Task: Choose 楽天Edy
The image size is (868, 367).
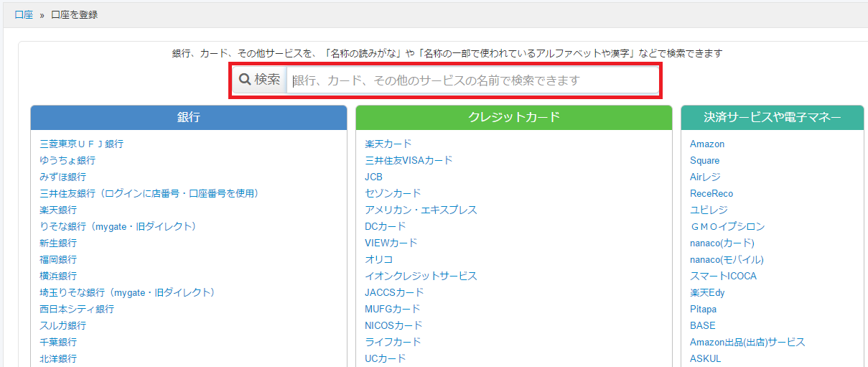Action: 707,292
